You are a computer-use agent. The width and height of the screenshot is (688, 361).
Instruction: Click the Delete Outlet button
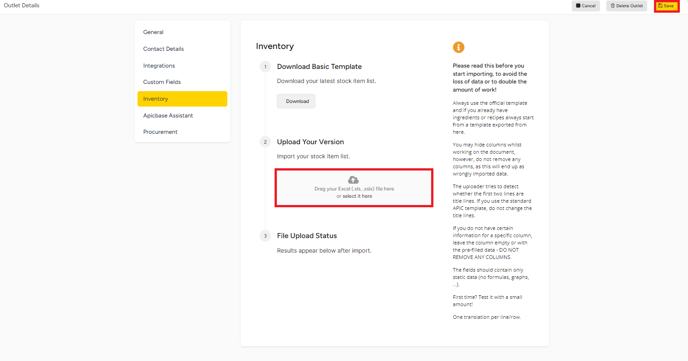(x=627, y=6)
